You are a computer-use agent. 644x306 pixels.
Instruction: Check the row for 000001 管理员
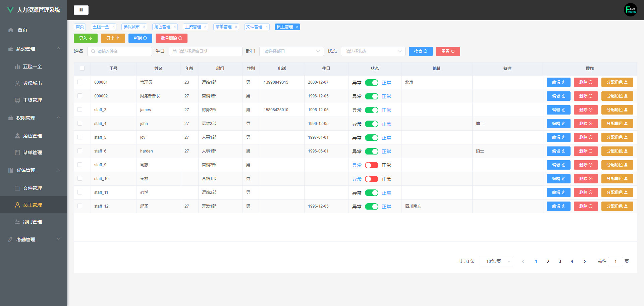80,82
